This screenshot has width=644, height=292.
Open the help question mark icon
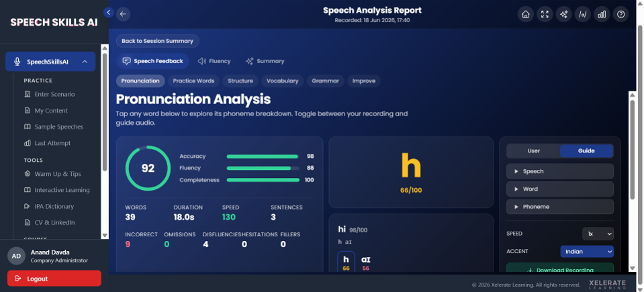coord(621,14)
